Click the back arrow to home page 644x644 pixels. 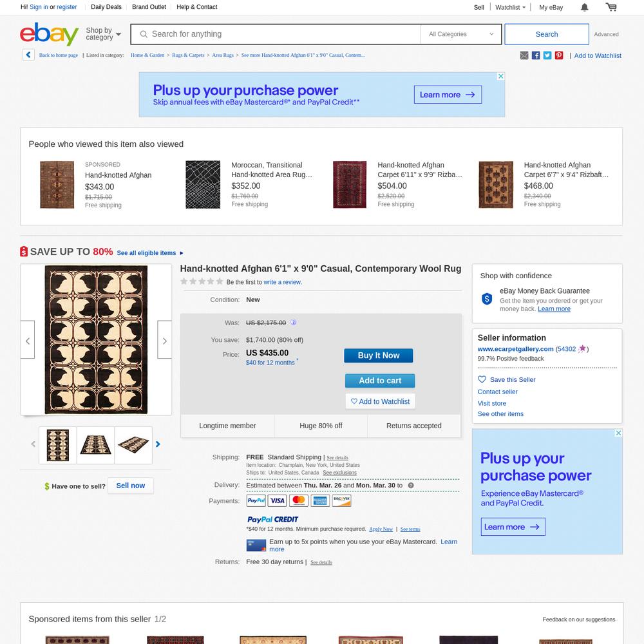28,55
